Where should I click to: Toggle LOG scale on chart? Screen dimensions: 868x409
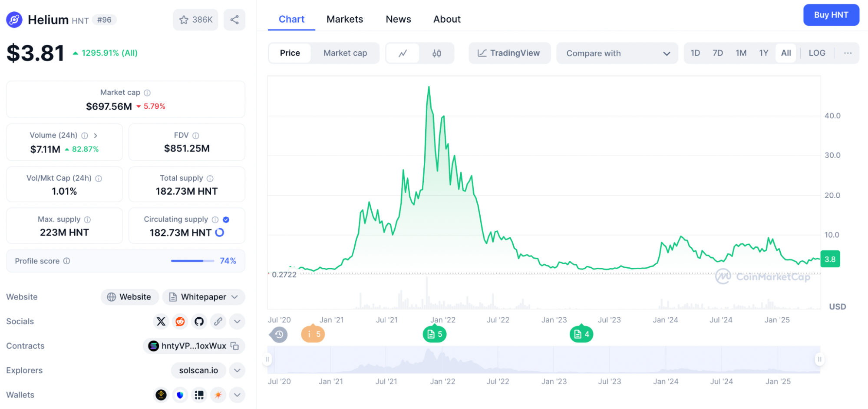point(817,53)
